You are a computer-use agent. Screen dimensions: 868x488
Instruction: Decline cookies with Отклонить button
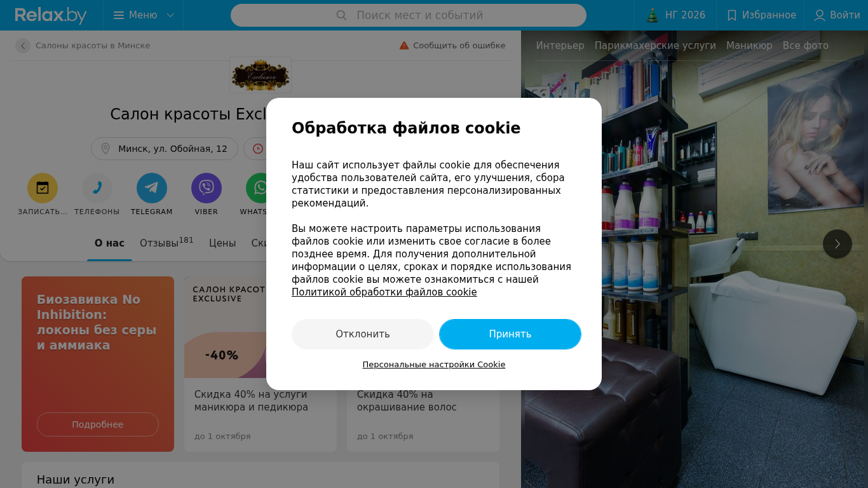(363, 334)
